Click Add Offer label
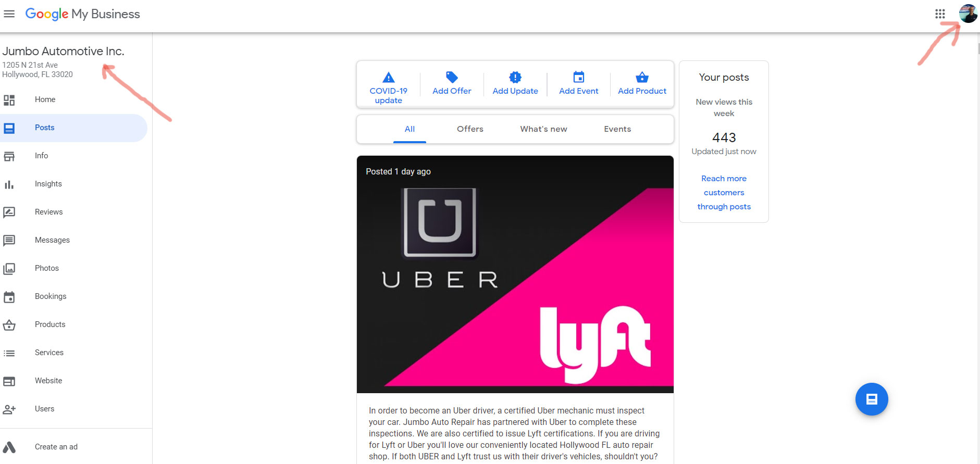The width and height of the screenshot is (980, 464). pyautogui.click(x=452, y=91)
